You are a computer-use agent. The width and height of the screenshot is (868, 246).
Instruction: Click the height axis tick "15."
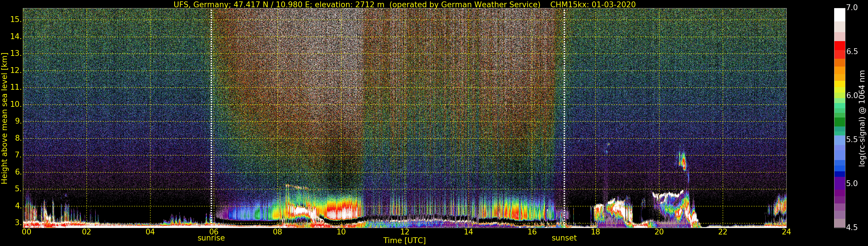point(16,20)
